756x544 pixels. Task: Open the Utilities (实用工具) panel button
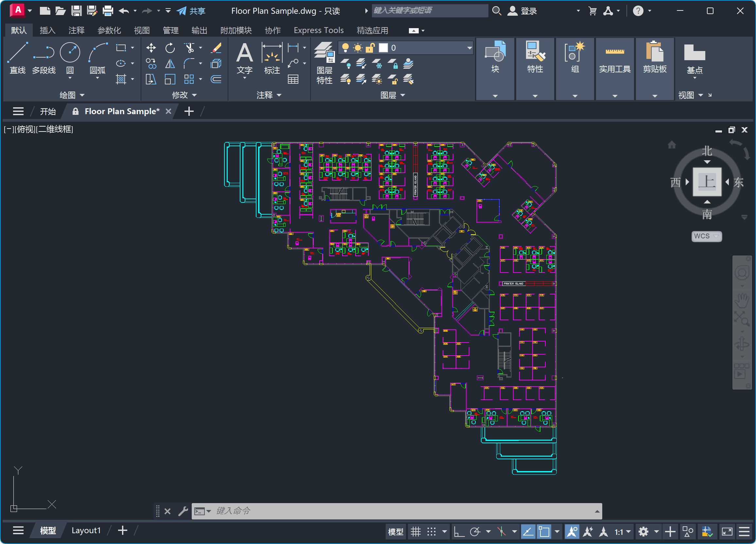click(x=615, y=68)
